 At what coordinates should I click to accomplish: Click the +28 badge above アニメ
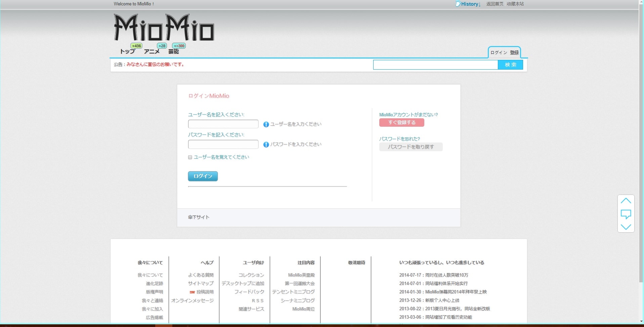click(162, 46)
